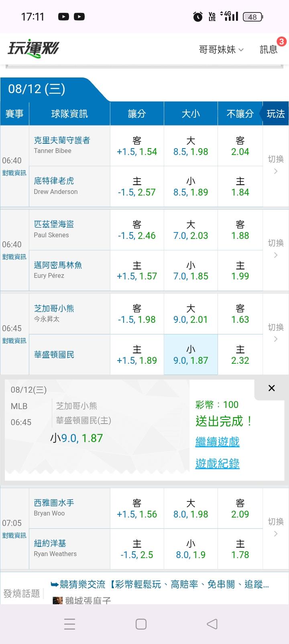Close the bet confirmation panel
The image size is (289, 644).
(x=272, y=388)
